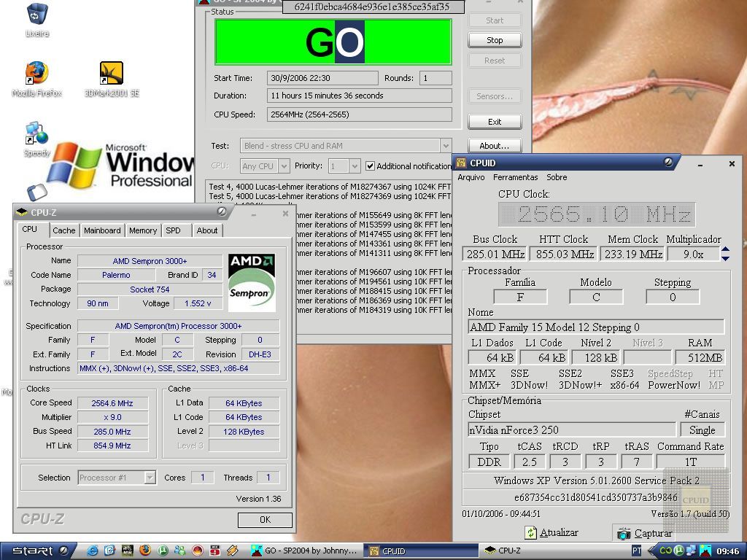Click the green GO status indicator
This screenshot has height=560, width=747.
[x=333, y=42]
